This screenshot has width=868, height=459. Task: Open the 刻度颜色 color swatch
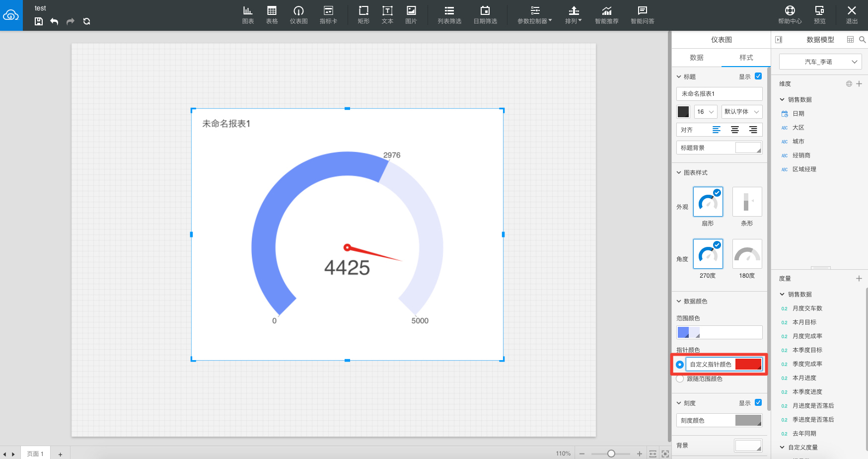point(748,420)
